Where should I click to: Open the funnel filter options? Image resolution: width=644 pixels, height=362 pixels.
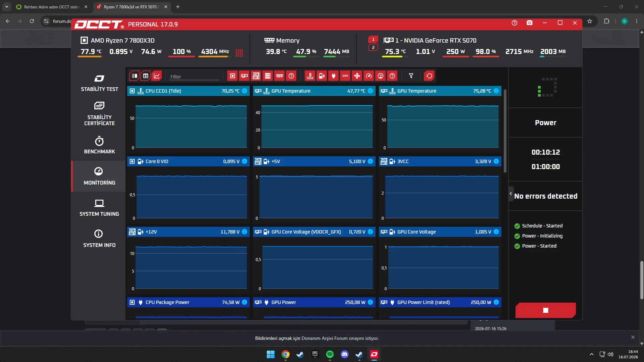pos(411,76)
